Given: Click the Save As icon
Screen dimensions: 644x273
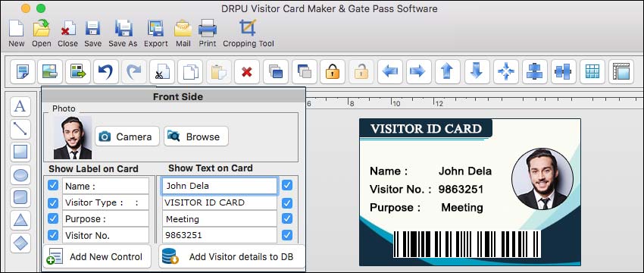Looking at the screenshot, I should click(123, 28).
